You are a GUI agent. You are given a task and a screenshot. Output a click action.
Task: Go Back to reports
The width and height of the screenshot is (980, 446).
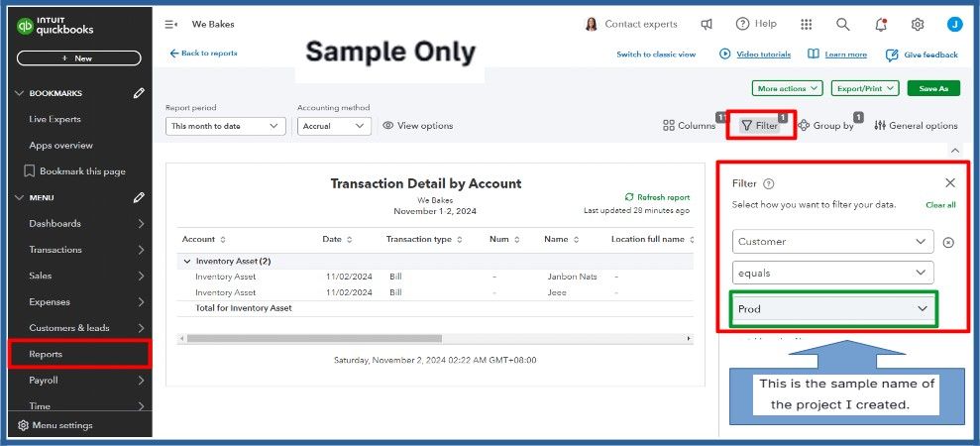[x=203, y=54]
